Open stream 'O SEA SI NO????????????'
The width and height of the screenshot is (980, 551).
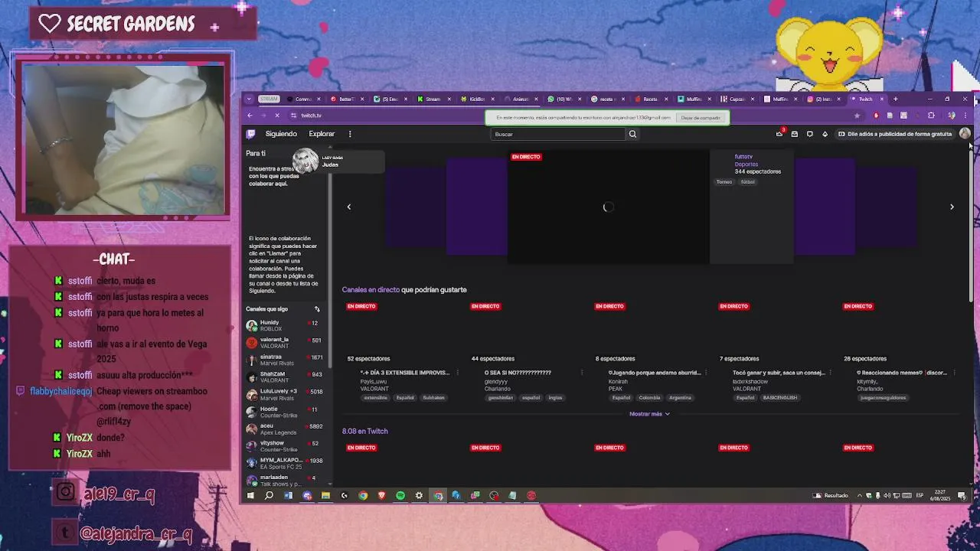[518, 373]
